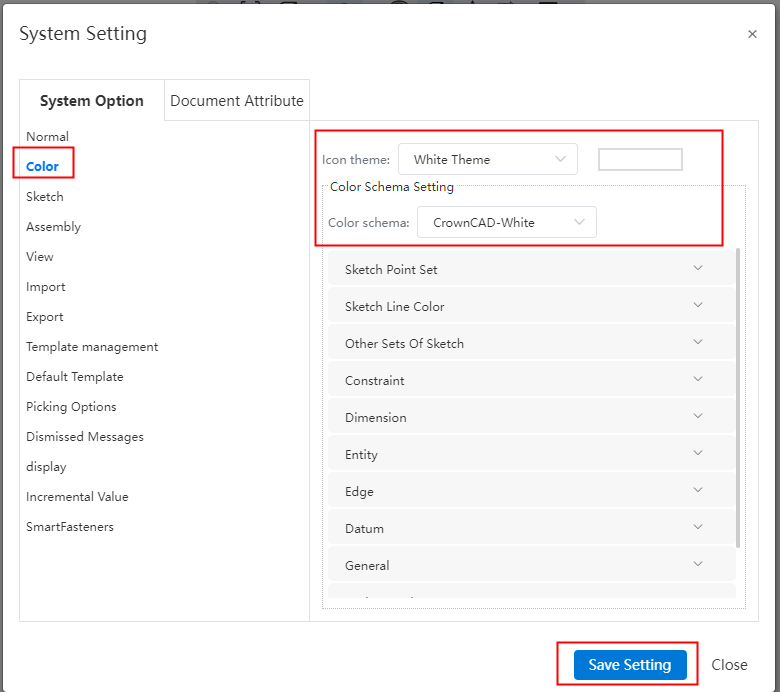
Task: Open the Assembly settings category
Action: click(53, 227)
